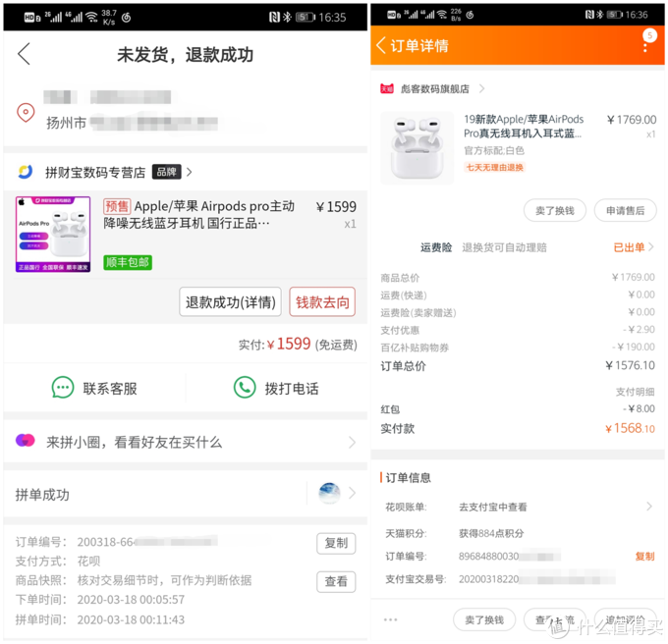Open 花呗账单 去支付宝中查看 row
The image size is (668, 644).
click(518, 507)
